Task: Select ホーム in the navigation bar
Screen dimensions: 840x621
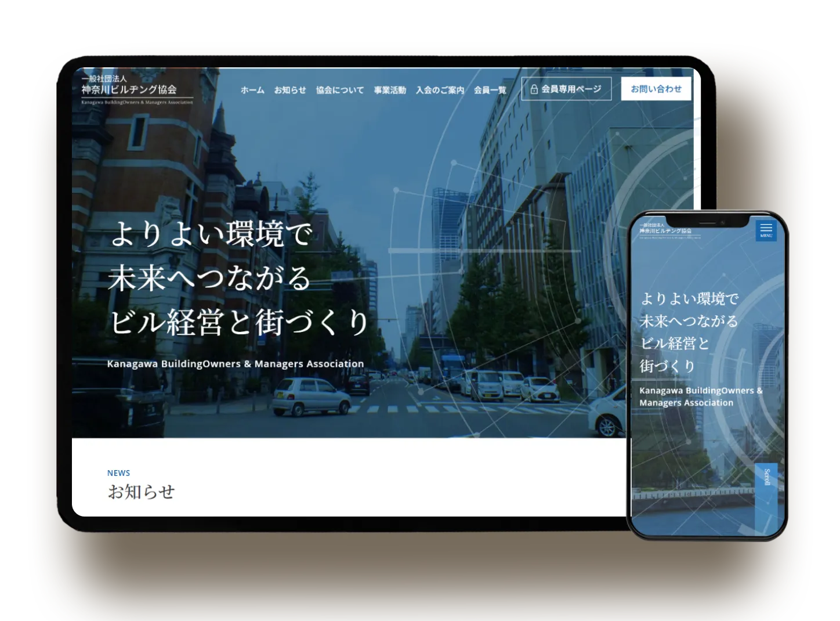Action: click(x=252, y=90)
